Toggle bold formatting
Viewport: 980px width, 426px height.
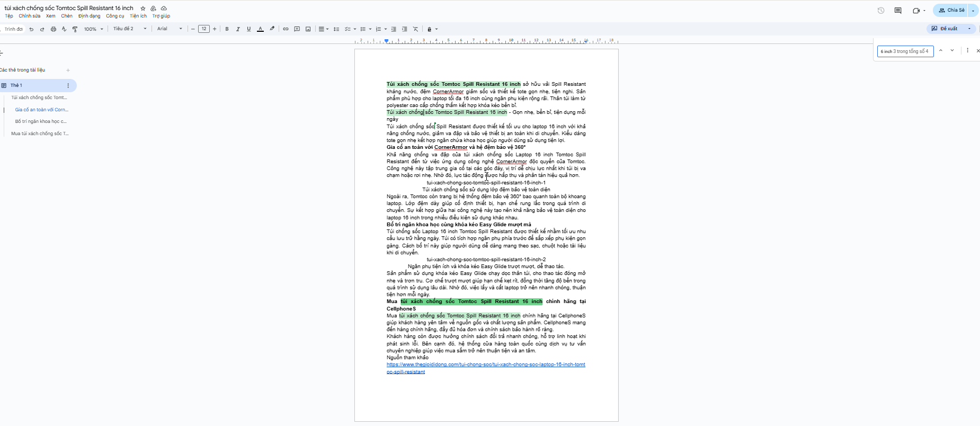(227, 29)
